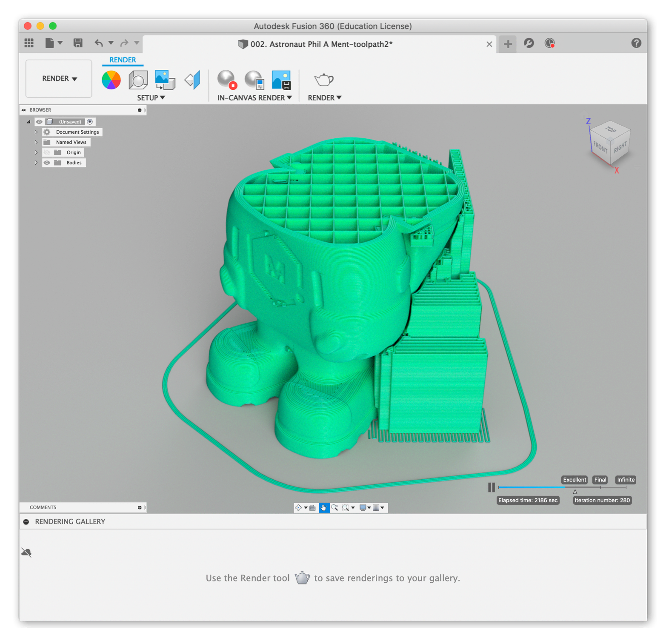Collapse the Unsaved root node

(29, 122)
